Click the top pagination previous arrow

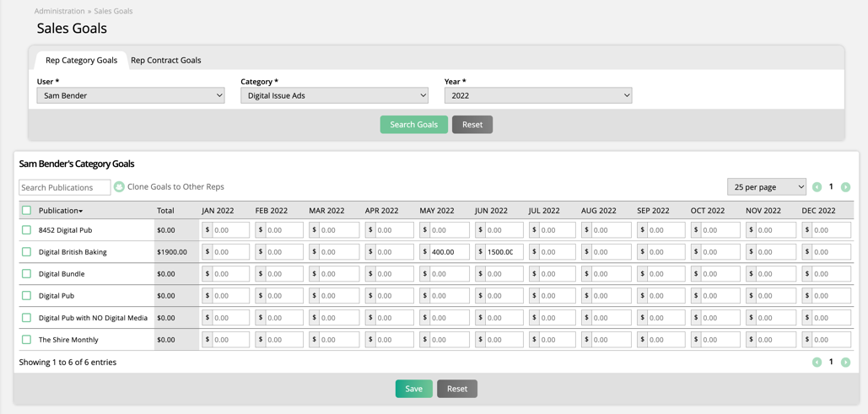click(817, 187)
